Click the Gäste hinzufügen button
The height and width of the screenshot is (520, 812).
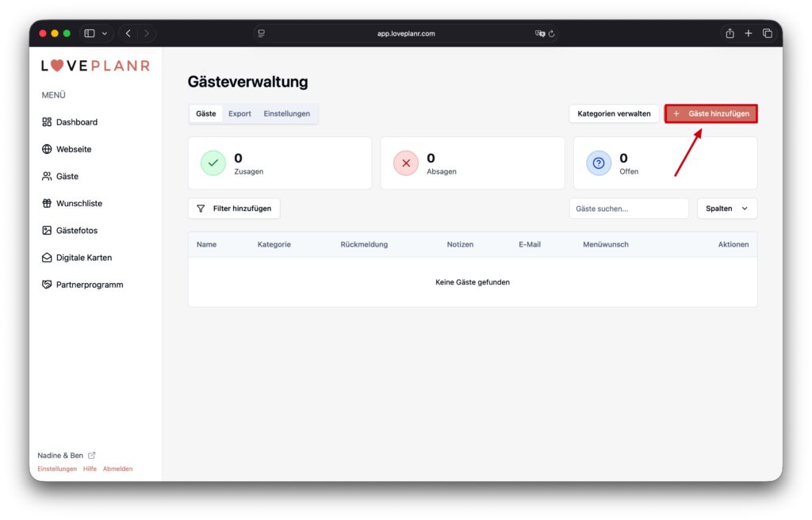710,113
